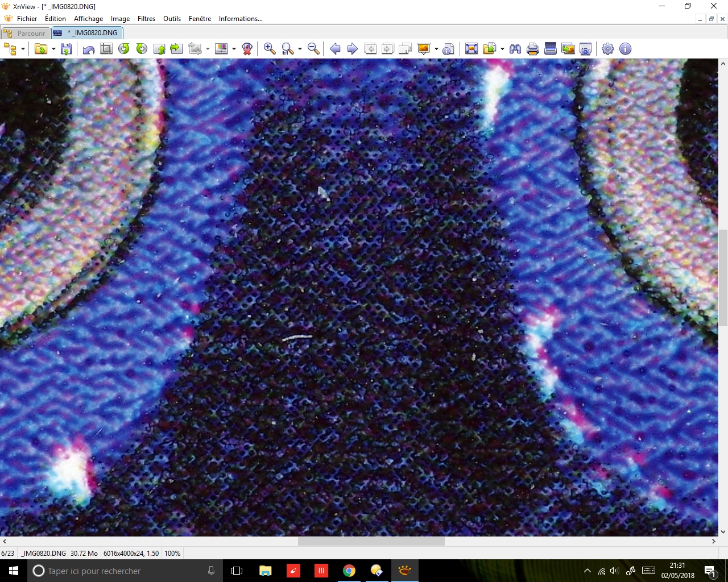Viewport: 728px width, 582px height.
Task: Expand the dropdown next to the 1:1 zoom icon
Action: pyautogui.click(x=300, y=49)
